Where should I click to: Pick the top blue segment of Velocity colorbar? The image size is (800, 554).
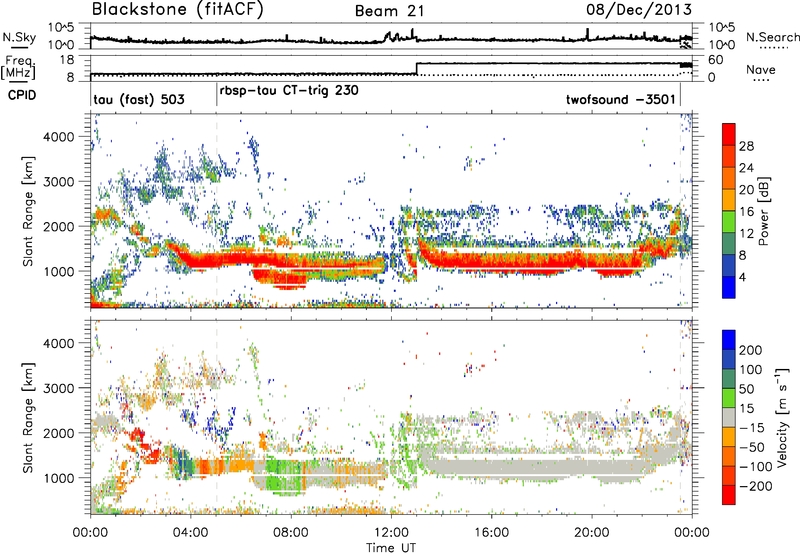point(729,340)
